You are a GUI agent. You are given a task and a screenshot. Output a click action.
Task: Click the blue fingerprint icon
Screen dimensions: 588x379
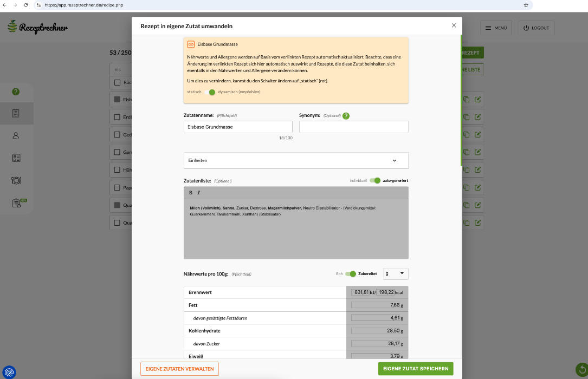9,371
